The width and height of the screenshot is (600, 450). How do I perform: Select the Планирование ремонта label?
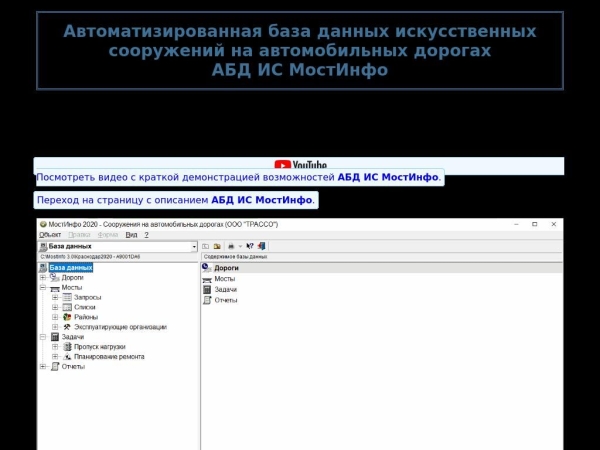109,357
